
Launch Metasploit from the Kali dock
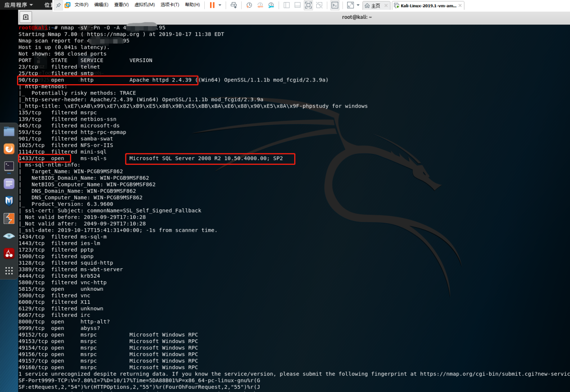9,201
